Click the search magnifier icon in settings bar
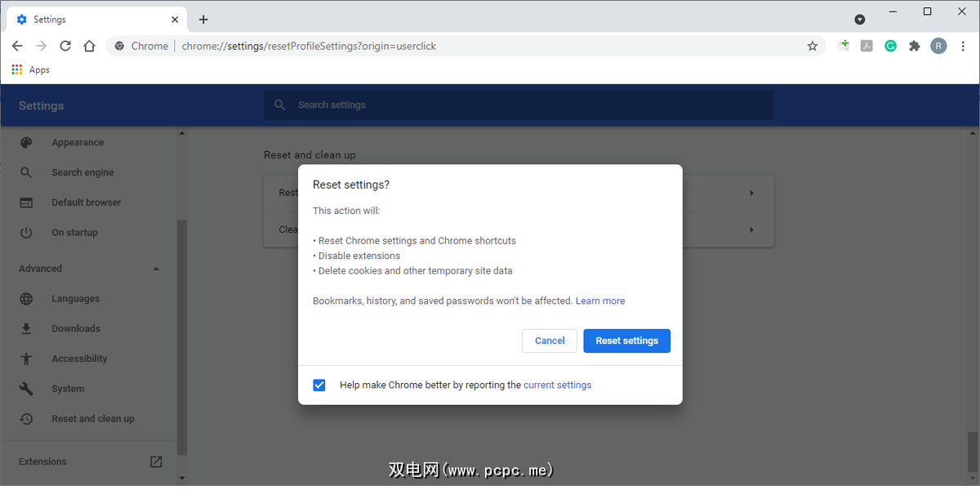Viewport: 980px width, 490px height. 280,105
